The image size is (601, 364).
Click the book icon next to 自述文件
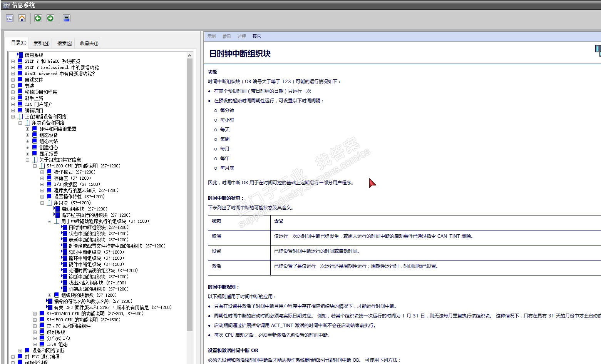click(20, 80)
